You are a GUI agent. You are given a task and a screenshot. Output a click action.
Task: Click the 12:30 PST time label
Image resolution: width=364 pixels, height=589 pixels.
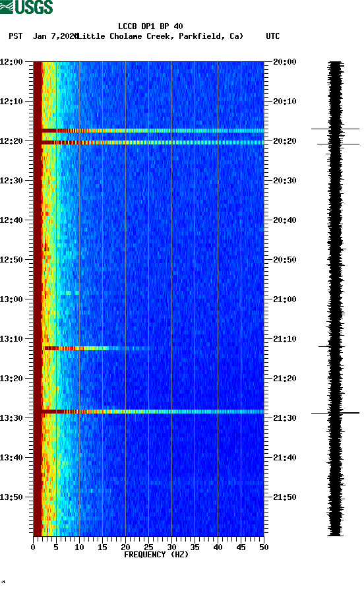[x=11, y=180]
